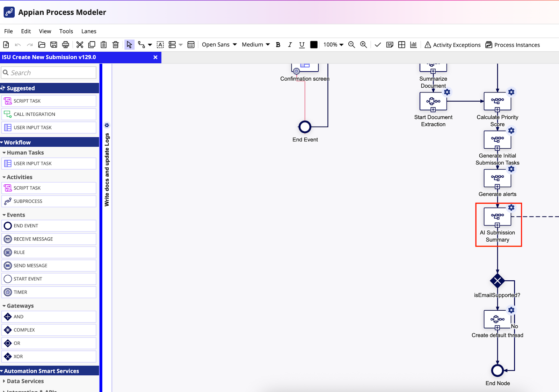
Task: Toggle underline text formatting
Action: point(302,45)
